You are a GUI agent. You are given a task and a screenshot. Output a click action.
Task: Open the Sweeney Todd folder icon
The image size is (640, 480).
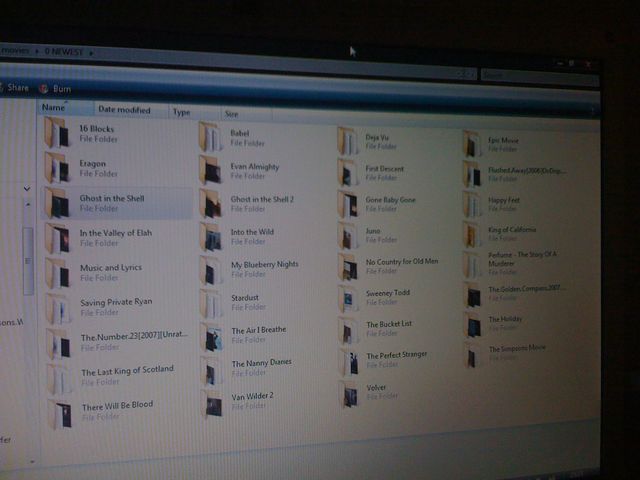pyautogui.click(x=349, y=298)
